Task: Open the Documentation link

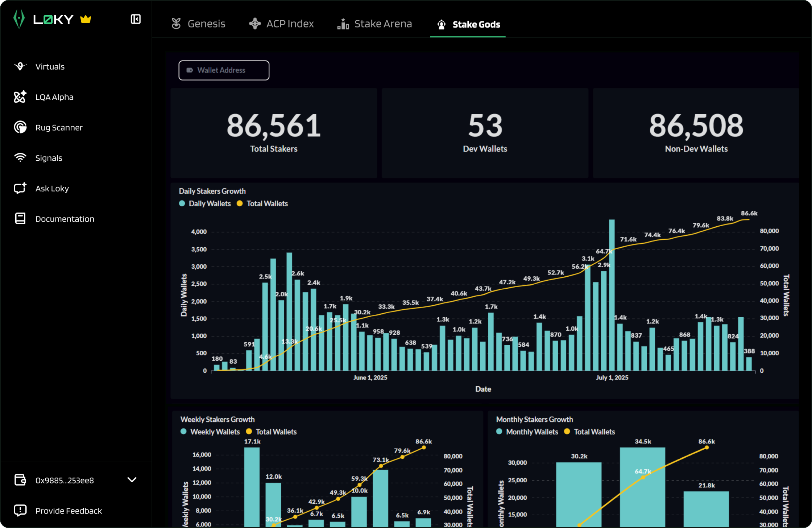Action: [65, 219]
